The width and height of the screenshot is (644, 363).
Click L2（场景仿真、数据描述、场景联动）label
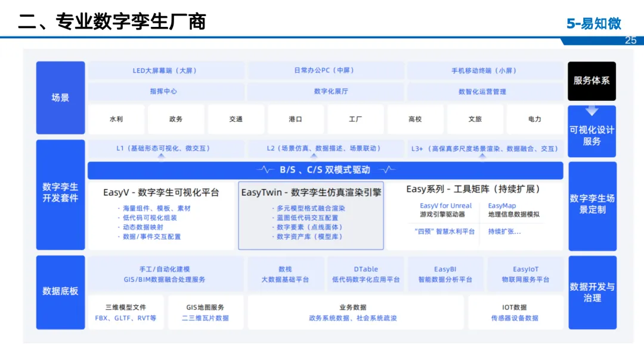pyautogui.click(x=324, y=149)
